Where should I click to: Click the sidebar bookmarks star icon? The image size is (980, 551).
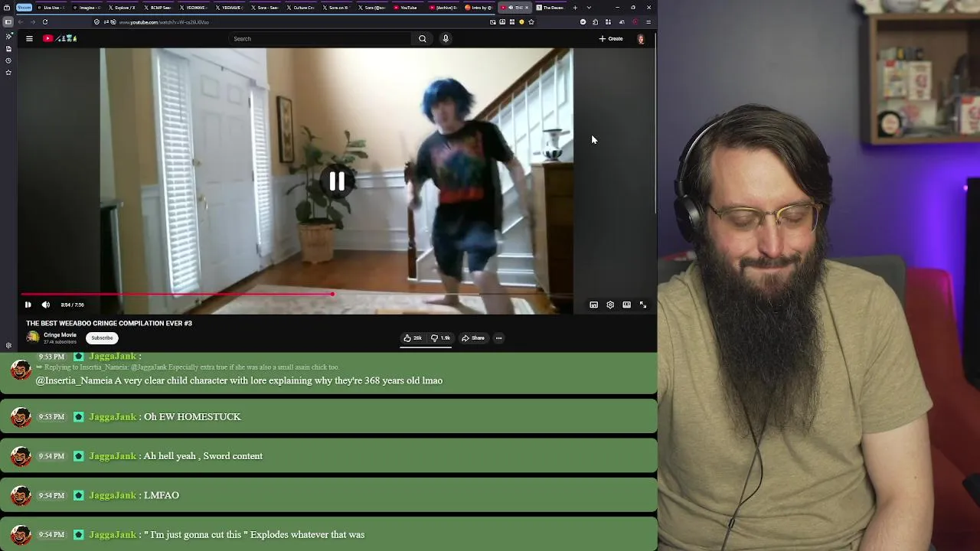8,73
